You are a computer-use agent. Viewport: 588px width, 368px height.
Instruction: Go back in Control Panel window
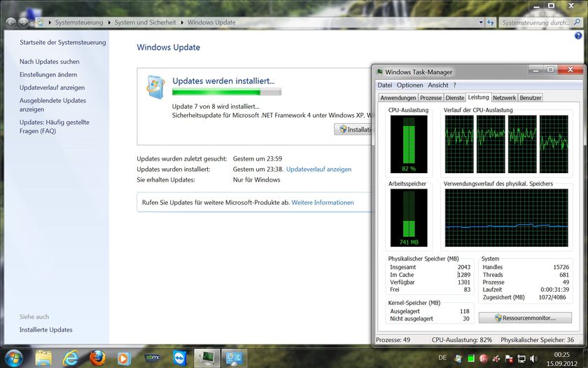tap(10, 22)
